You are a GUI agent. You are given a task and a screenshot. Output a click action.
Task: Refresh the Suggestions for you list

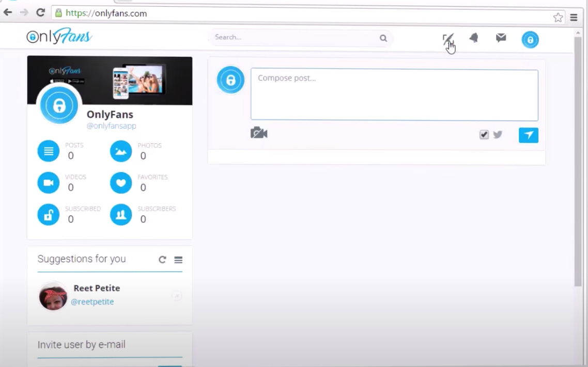pyautogui.click(x=162, y=259)
